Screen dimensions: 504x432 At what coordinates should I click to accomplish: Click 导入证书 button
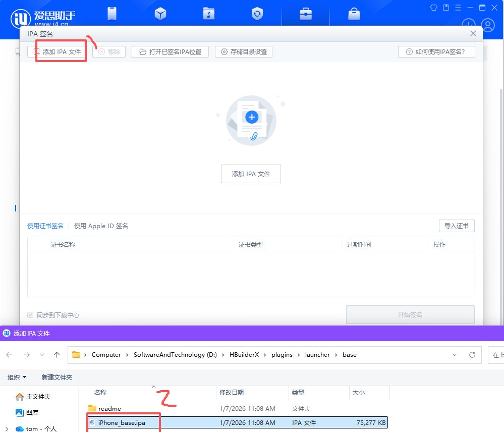click(x=457, y=226)
